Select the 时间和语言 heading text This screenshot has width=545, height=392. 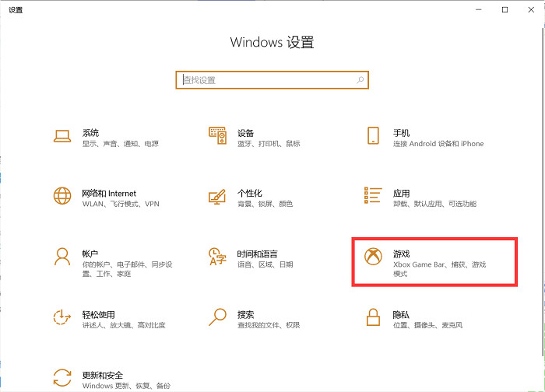pos(258,254)
